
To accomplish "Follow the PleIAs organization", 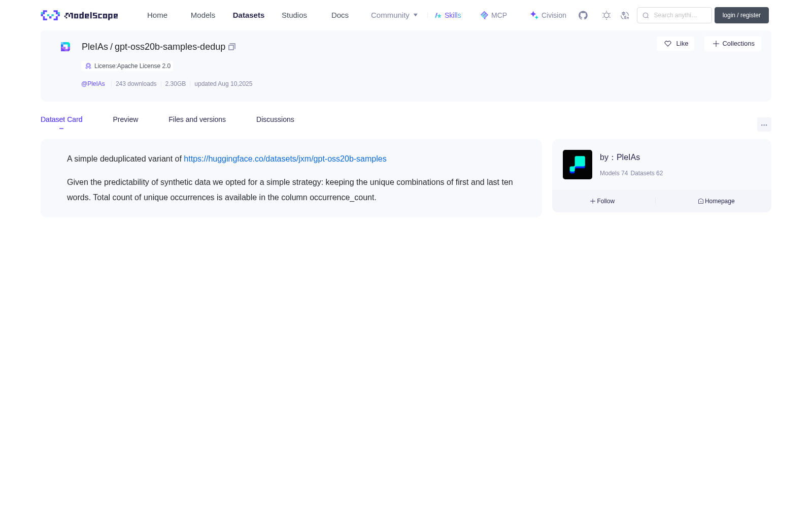I will tap(602, 201).
